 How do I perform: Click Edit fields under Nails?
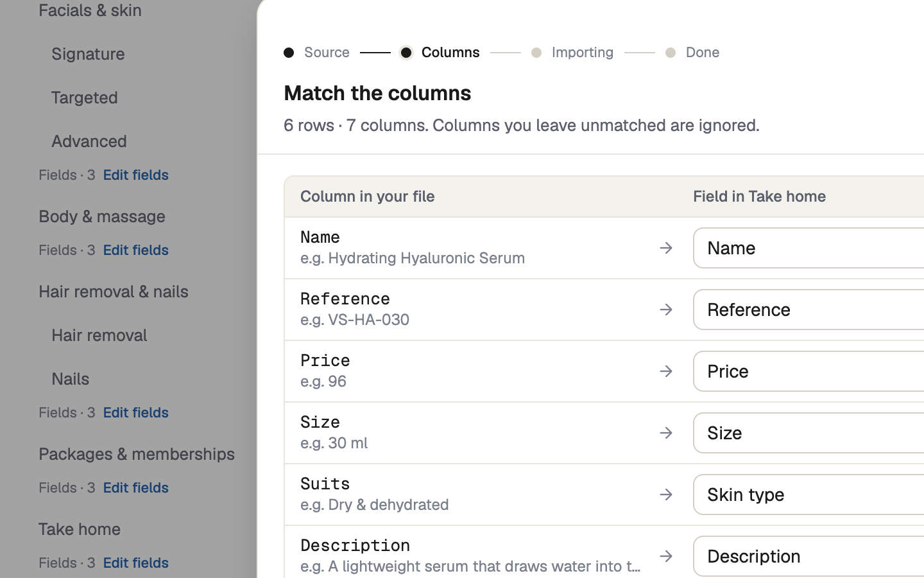coord(136,412)
